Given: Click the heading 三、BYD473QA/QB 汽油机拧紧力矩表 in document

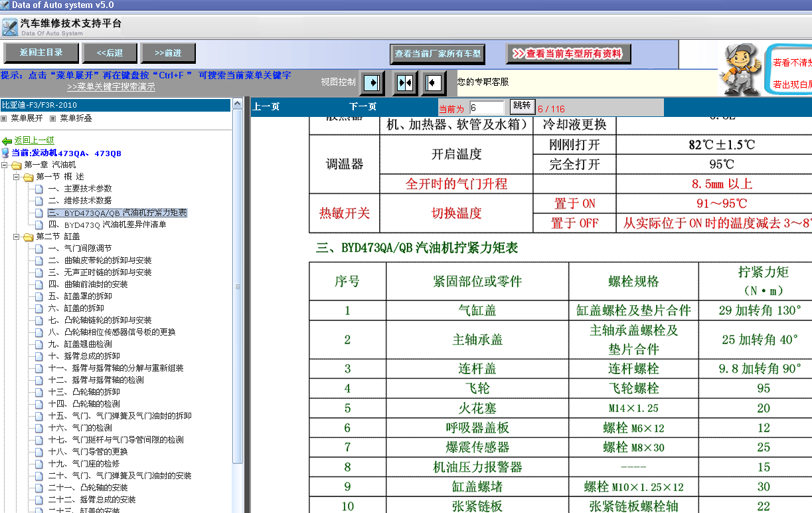Looking at the screenshot, I should [x=417, y=249].
